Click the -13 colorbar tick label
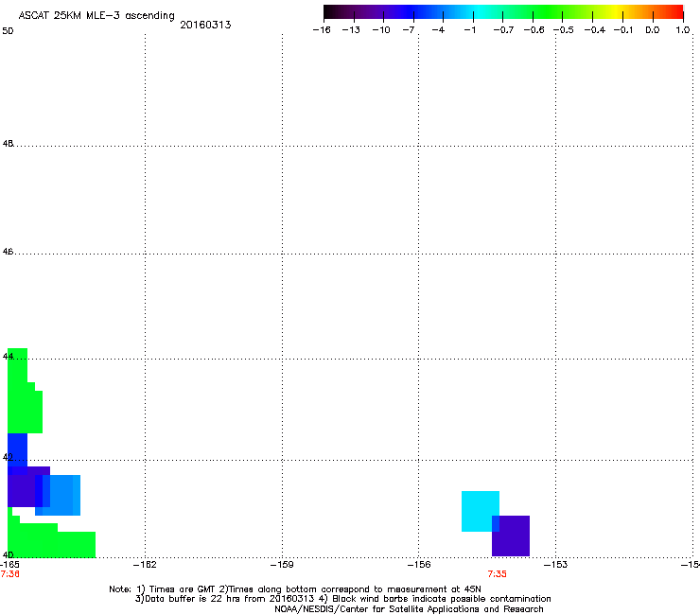The width and height of the screenshot is (700, 615). coord(351,30)
